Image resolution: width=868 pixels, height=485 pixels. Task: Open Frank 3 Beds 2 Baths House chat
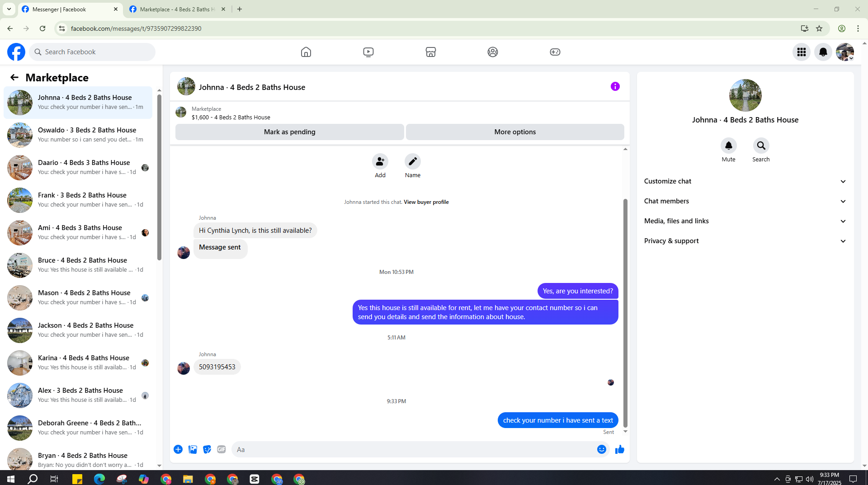(78, 200)
